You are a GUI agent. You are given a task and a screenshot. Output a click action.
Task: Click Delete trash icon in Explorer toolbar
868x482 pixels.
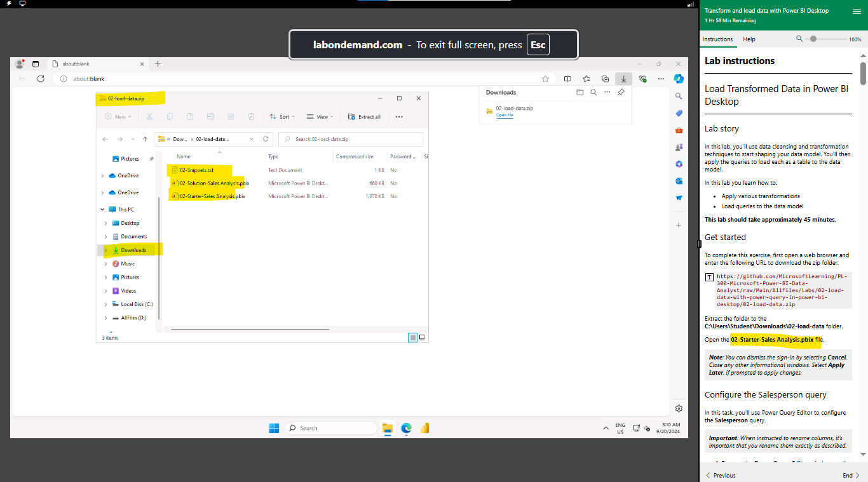(251, 117)
